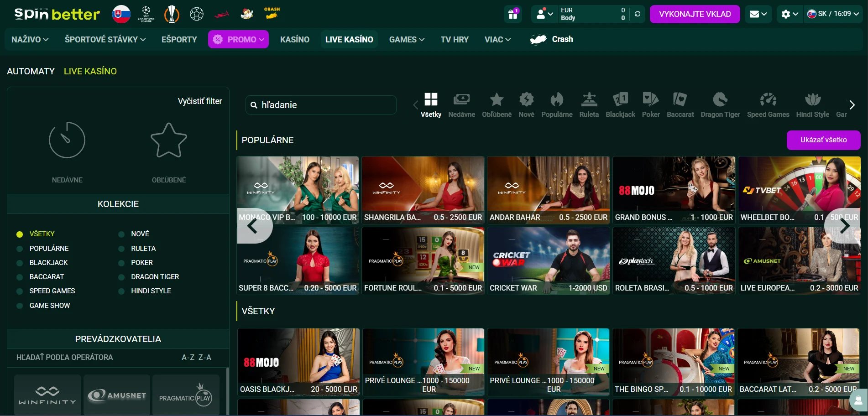
Task: Open the settings gear dropdown
Action: (x=790, y=14)
